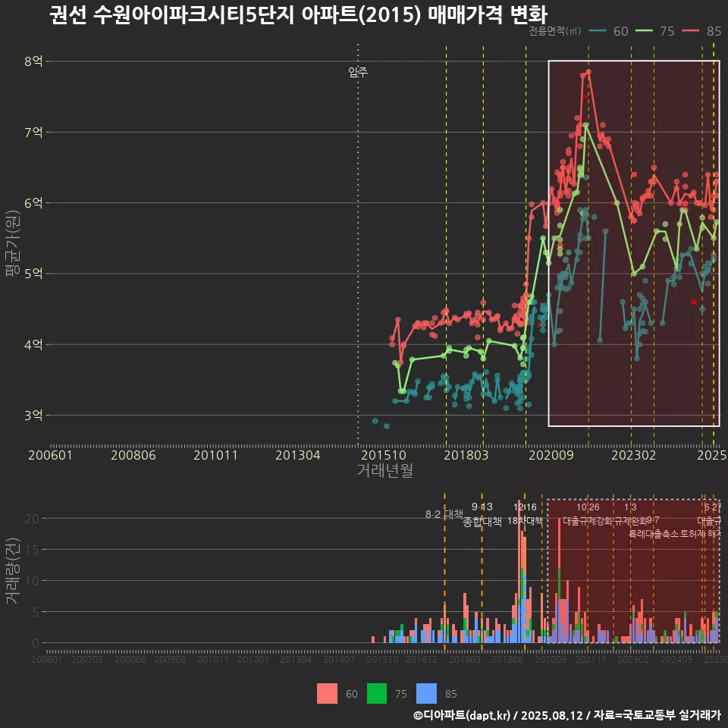Click the 거래량(건) axis title
This screenshot has width=728, height=728.
tap(13, 570)
